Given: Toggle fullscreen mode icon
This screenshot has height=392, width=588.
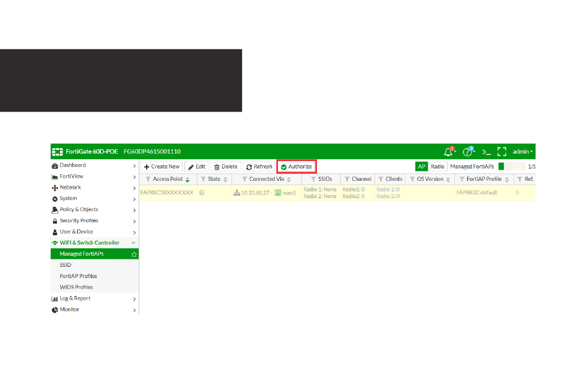Looking at the screenshot, I should click(x=502, y=152).
